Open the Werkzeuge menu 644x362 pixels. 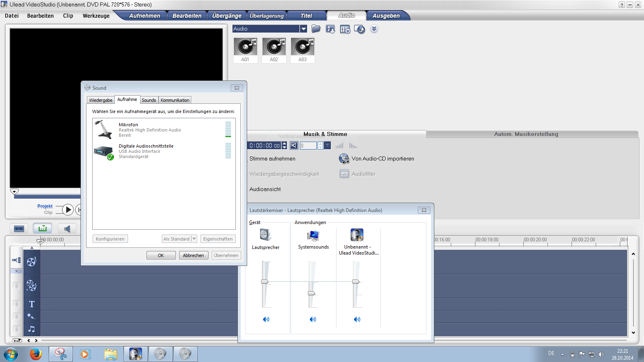[96, 16]
